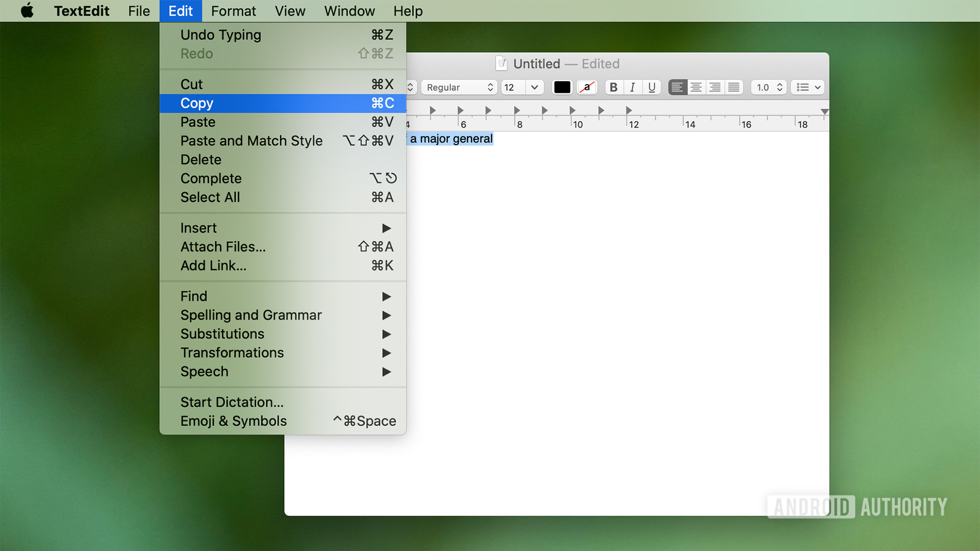Viewport: 980px width, 551px height.
Task: Open the Format menu
Action: (233, 11)
